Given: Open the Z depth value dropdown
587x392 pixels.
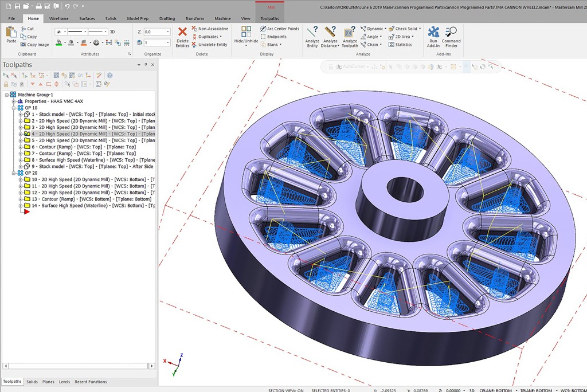Looking at the screenshot, I should coord(168,32).
